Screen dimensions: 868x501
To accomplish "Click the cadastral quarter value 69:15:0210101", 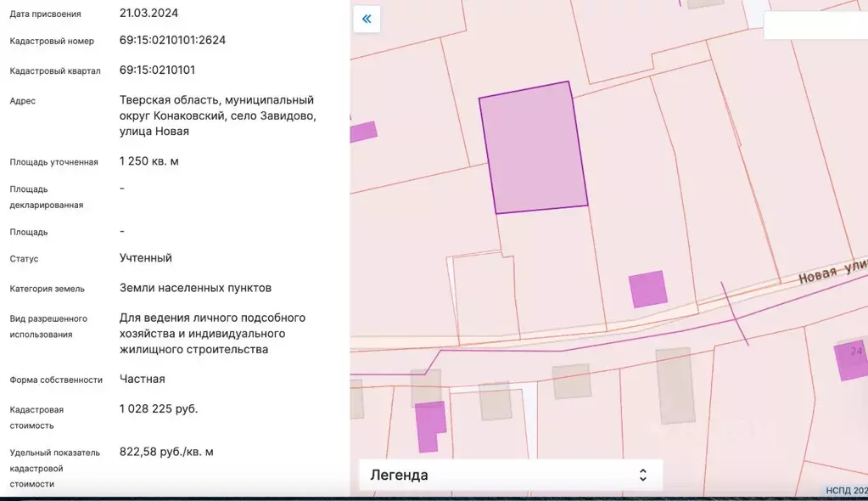I will [x=157, y=70].
